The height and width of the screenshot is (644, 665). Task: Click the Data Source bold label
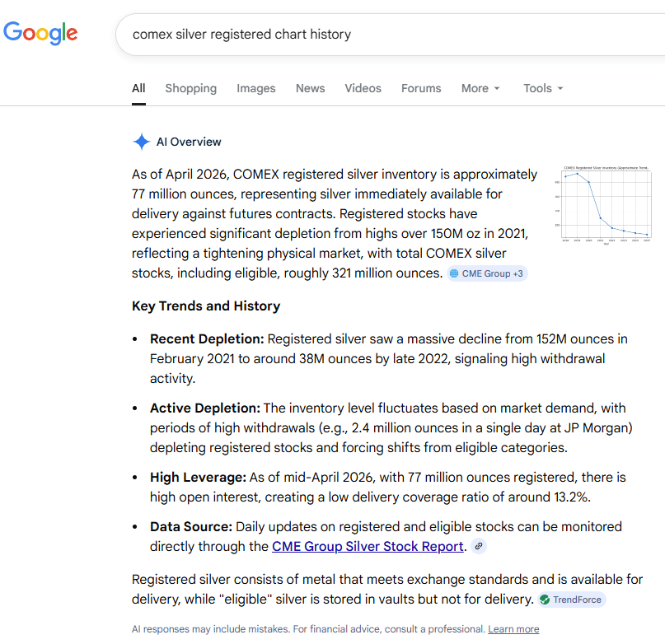coord(191,526)
